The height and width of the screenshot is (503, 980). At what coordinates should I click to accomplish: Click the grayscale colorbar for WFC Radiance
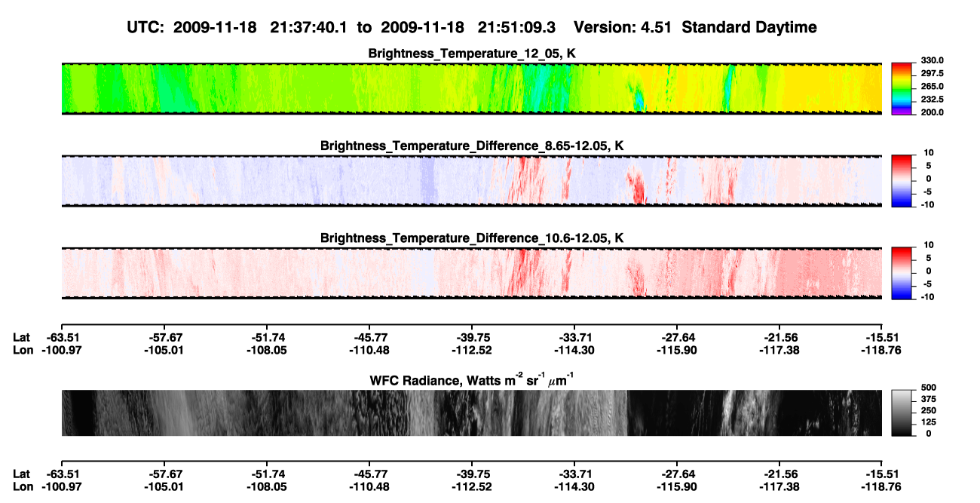(x=902, y=413)
